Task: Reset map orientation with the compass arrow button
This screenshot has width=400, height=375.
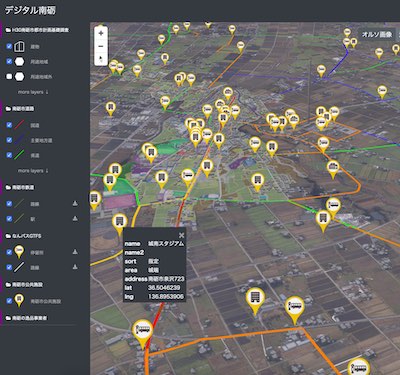Action: (x=101, y=59)
